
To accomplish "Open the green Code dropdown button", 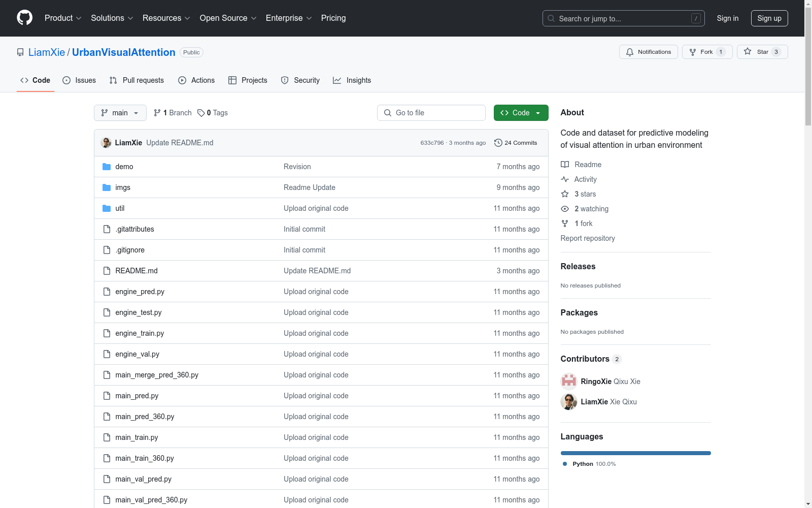I will click(x=521, y=113).
